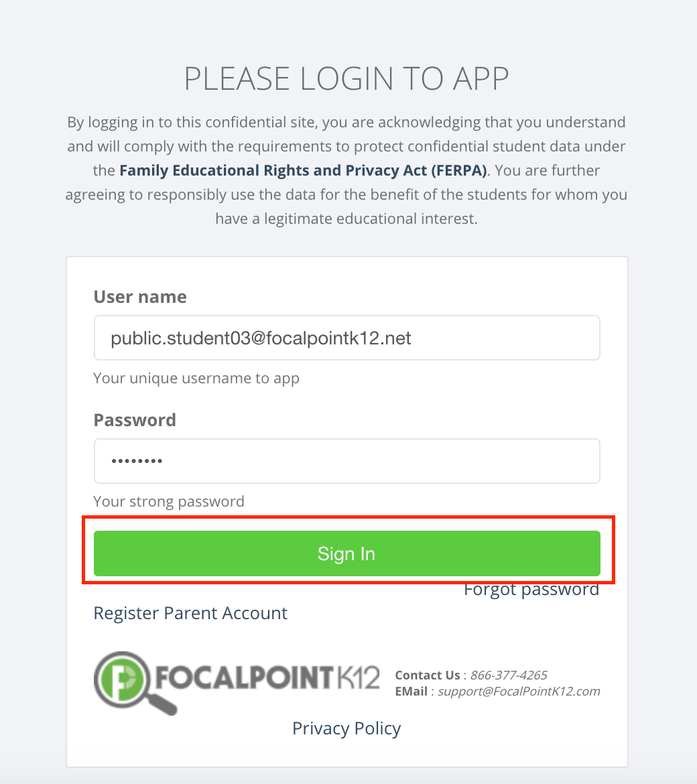
Task: Click the "Password" field label
Action: click(135, 420)
